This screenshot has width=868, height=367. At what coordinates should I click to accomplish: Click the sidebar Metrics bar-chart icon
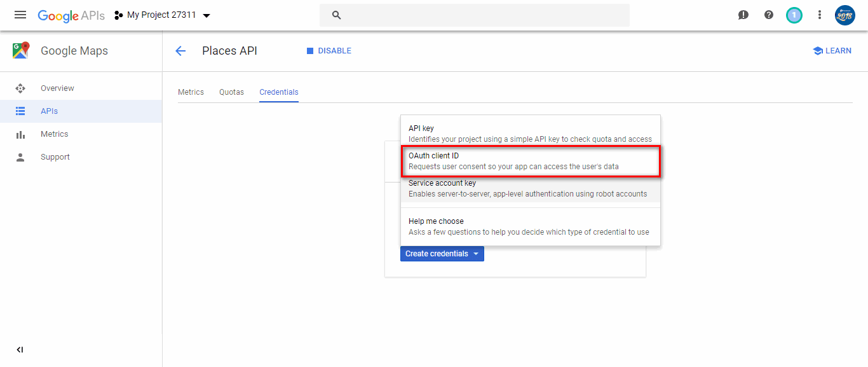click(20, 134)
